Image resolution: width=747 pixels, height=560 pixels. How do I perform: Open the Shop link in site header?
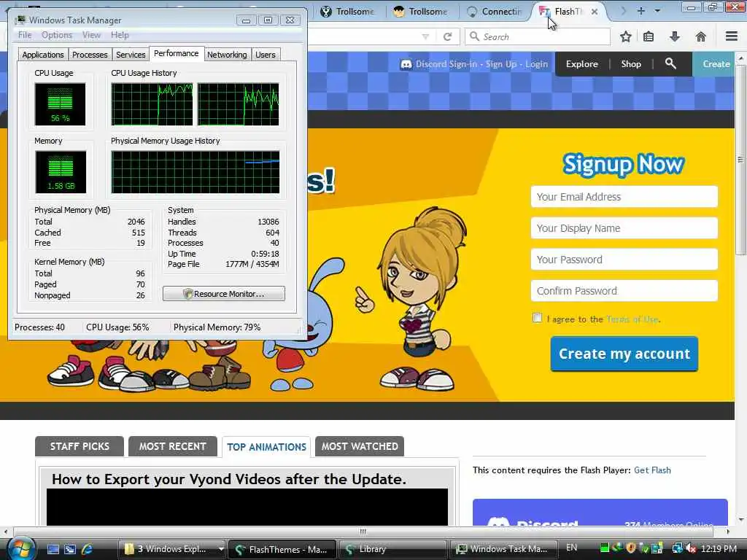631,64
